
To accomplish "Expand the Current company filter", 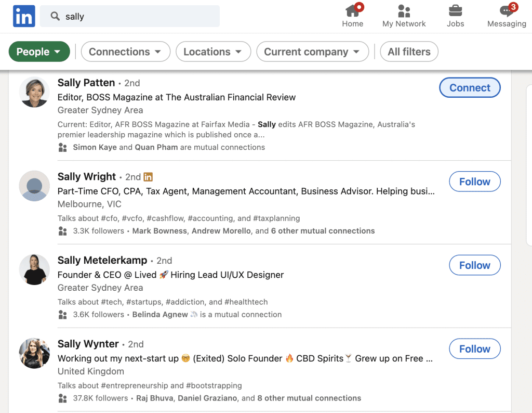I will click(312, 51).
